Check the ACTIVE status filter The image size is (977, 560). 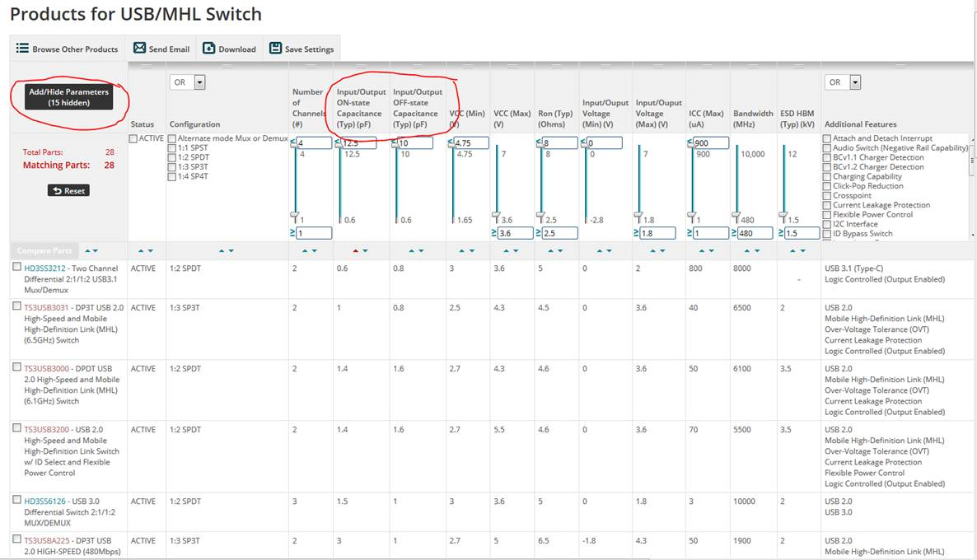(133, 139)
